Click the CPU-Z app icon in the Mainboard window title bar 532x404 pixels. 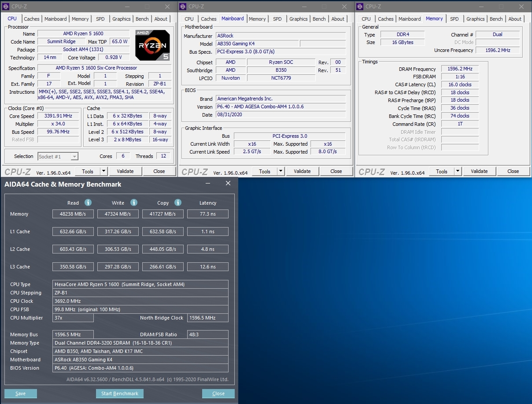[183, 6]
